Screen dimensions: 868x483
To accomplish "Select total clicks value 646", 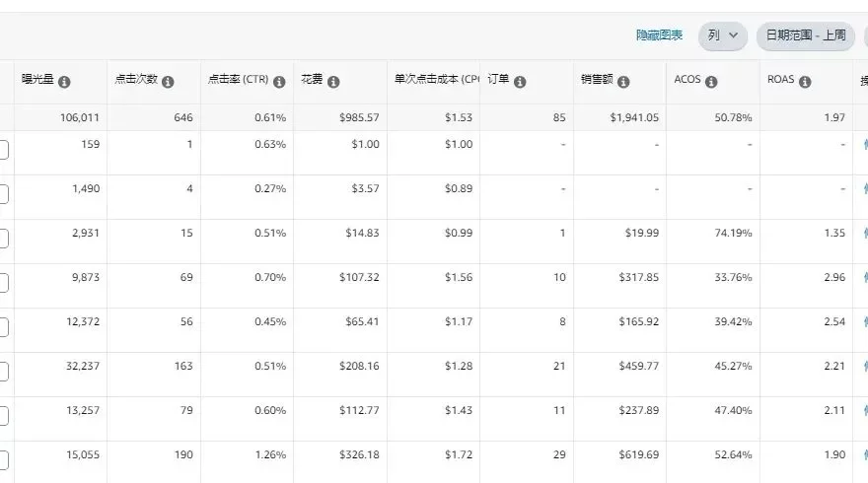I will [183, 117].
